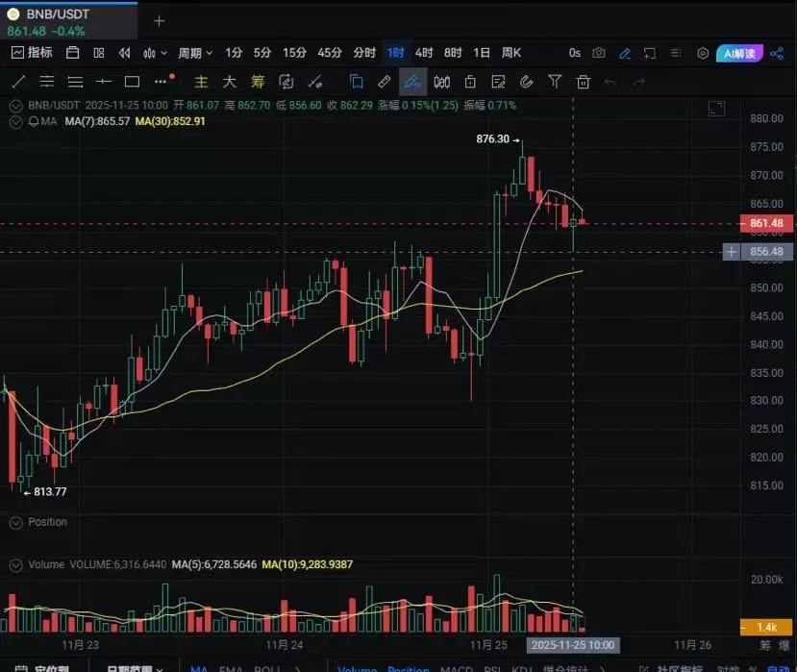Switch to the 4时 timeframe
The width and height of the screenshot is (797, 672).
click(x=424, y=53)
